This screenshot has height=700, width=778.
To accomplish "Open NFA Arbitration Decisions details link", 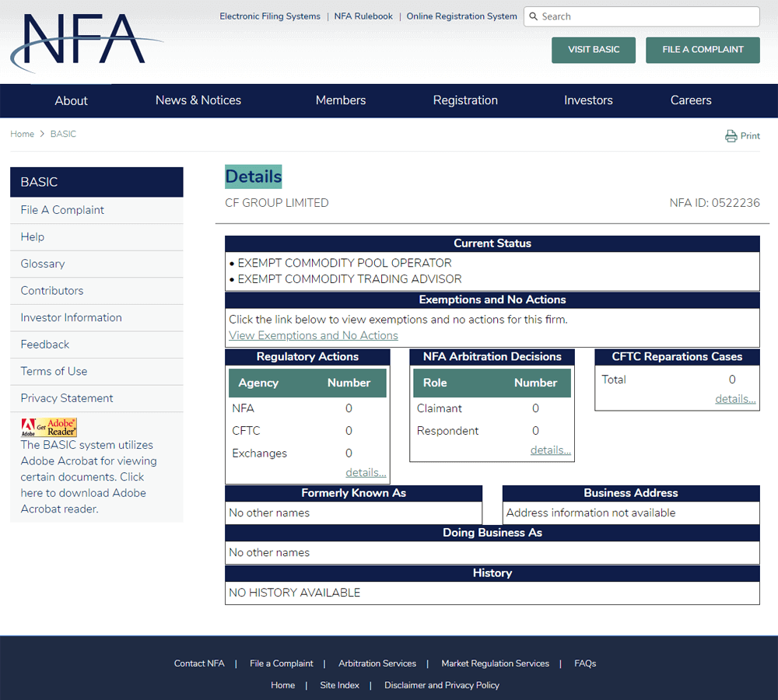I will [550, 450].
